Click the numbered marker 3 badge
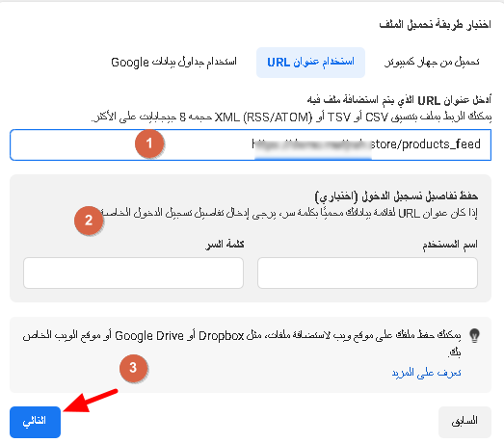The height and width of the screenshot is (443, 504). click(x=133, y=368)
